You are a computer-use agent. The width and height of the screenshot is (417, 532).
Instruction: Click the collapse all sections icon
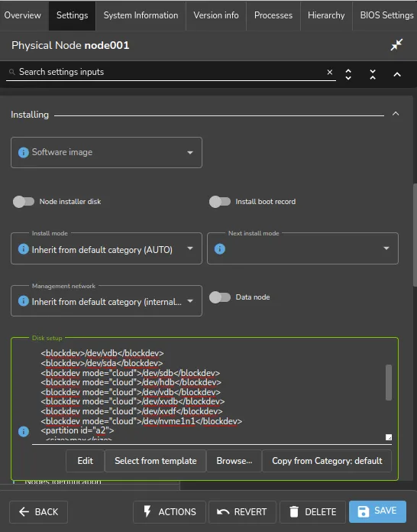point(373,74)
